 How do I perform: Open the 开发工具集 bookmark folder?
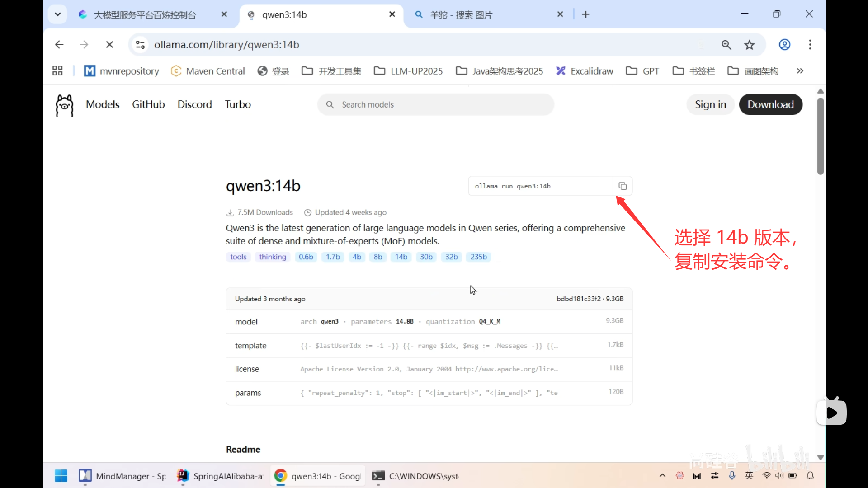coord(332,71)
